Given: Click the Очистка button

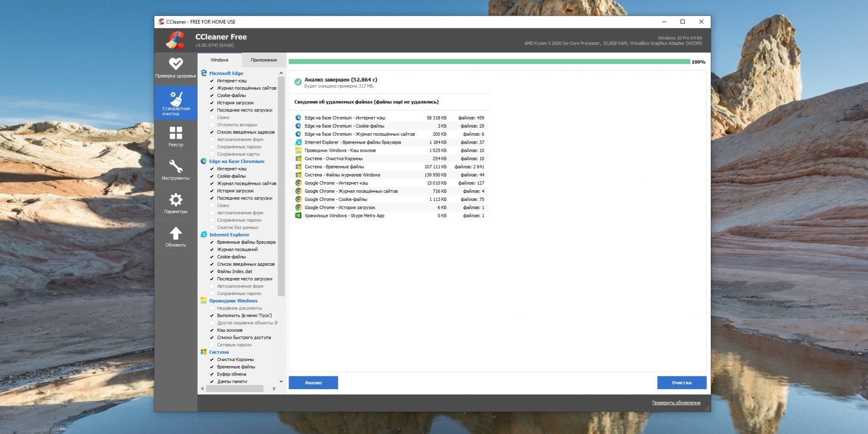Looking at the screenshot, I should (682, 383).
